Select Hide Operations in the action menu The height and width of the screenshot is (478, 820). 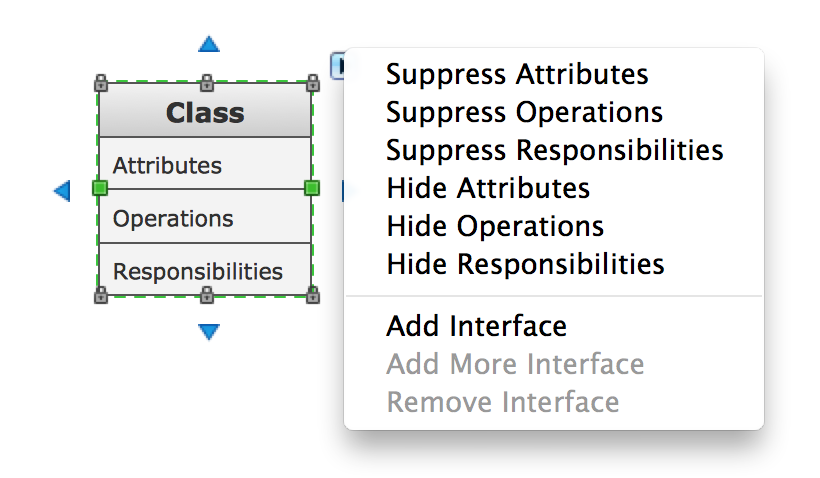pos(495,226)
